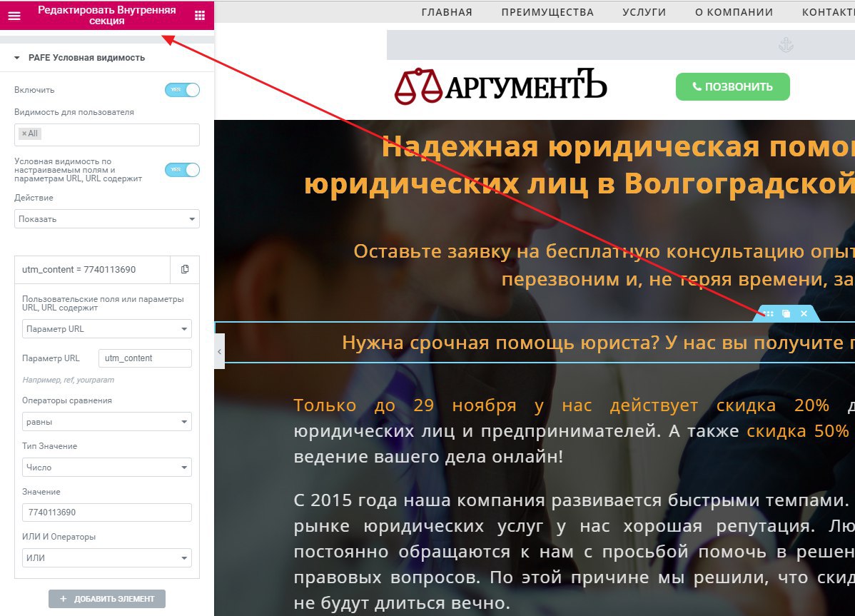Go to ГЛАВНАЯ menu item
855x616 pixels.
(447, 12)
